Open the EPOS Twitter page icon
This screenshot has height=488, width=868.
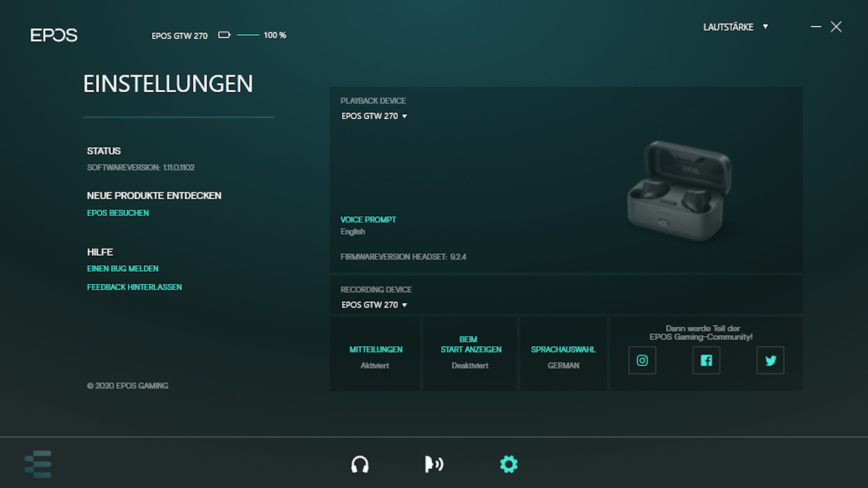[770, 360]
